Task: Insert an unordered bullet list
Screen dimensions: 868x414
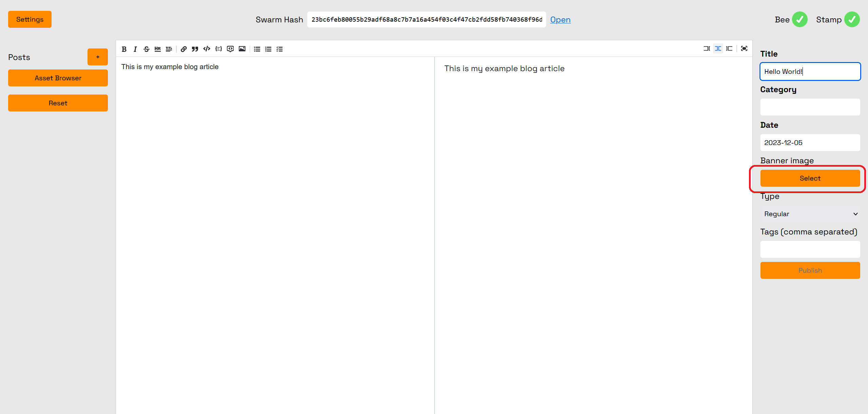Action: 257,49
